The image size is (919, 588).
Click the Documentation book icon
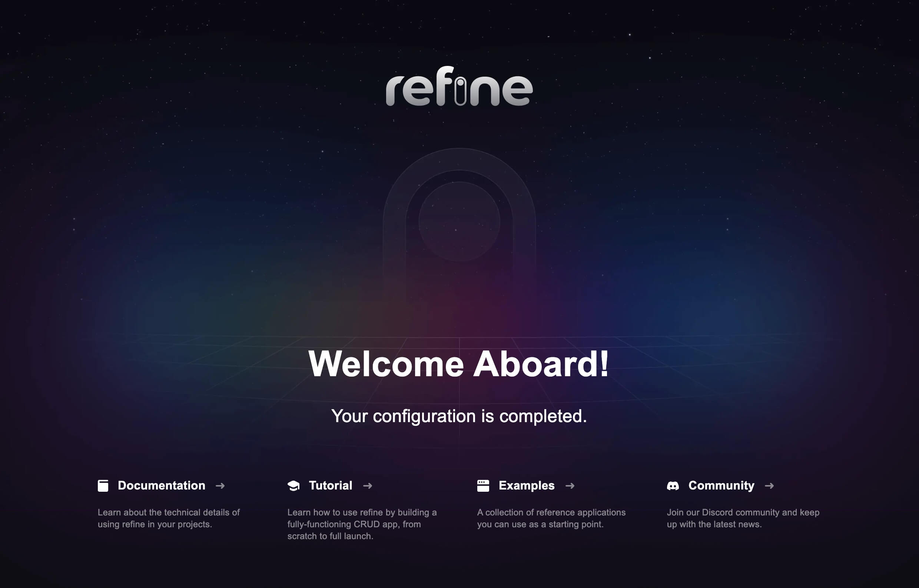103,486
